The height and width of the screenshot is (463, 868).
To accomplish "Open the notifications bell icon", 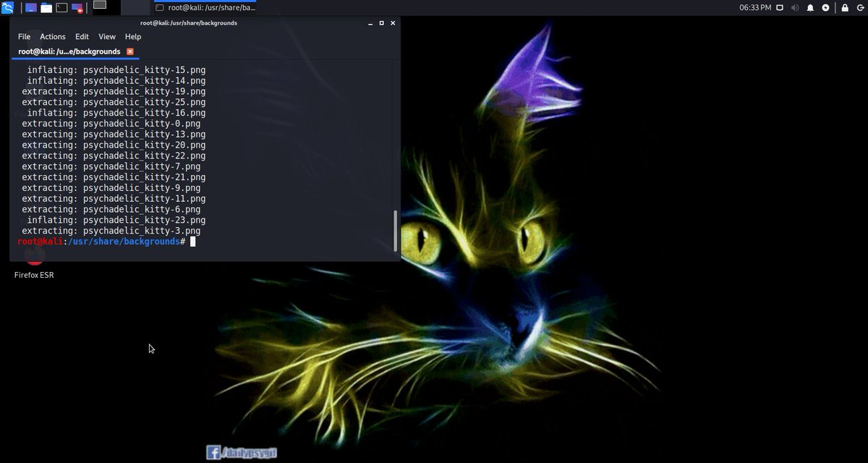I will pyautogui.click(x=810, y=8).
